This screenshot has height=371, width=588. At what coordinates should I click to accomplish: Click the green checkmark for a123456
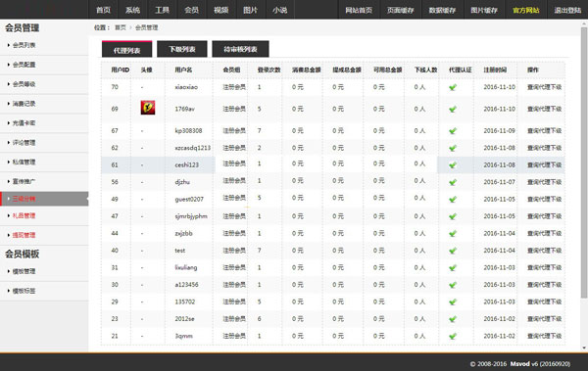[x=453, y=285]
